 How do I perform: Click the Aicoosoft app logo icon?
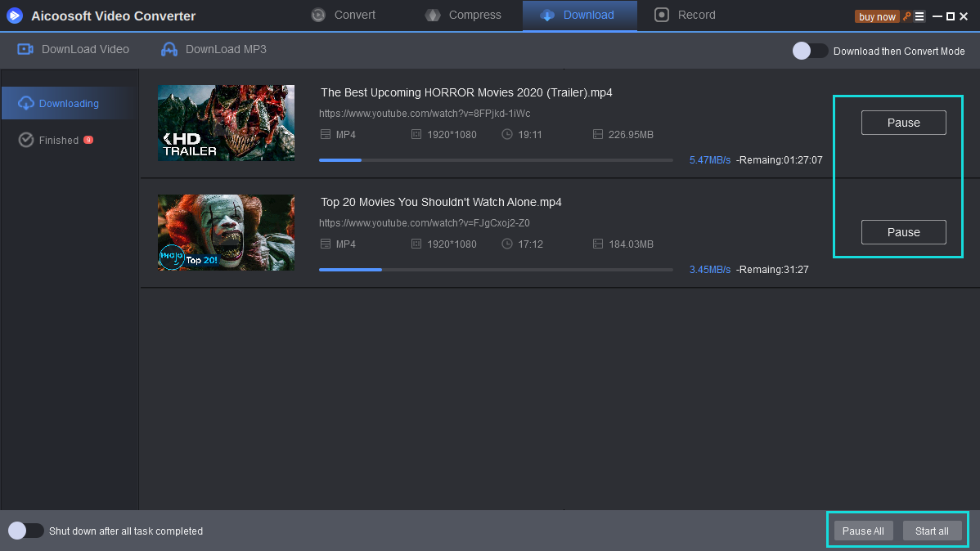pos(15,16)
